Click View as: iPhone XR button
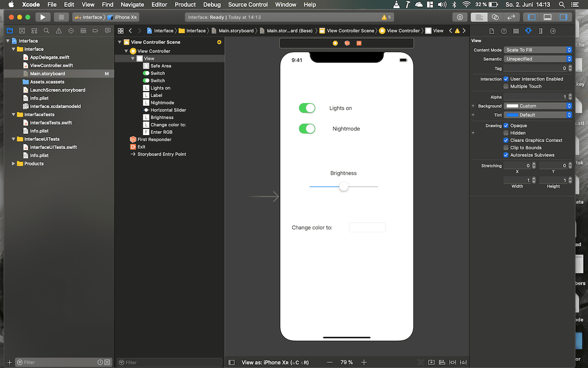Screen dimensions: 588x368 275,362
